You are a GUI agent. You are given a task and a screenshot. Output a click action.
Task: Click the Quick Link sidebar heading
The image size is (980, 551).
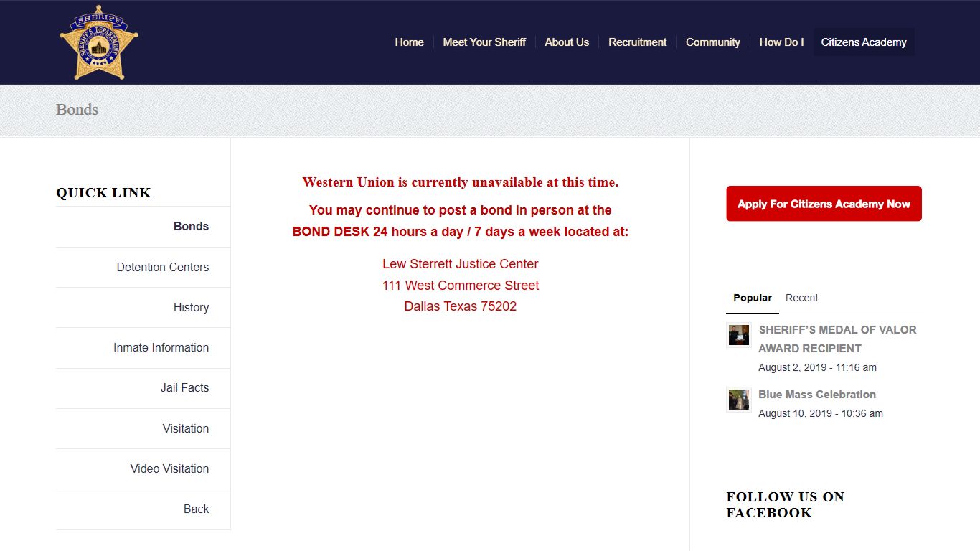pos(104,192)
